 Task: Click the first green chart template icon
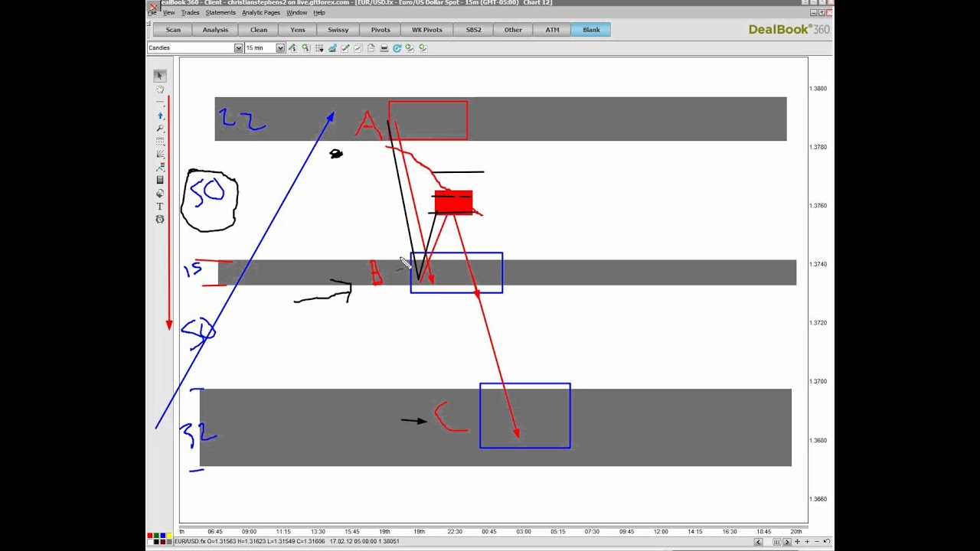pos(410,47)
